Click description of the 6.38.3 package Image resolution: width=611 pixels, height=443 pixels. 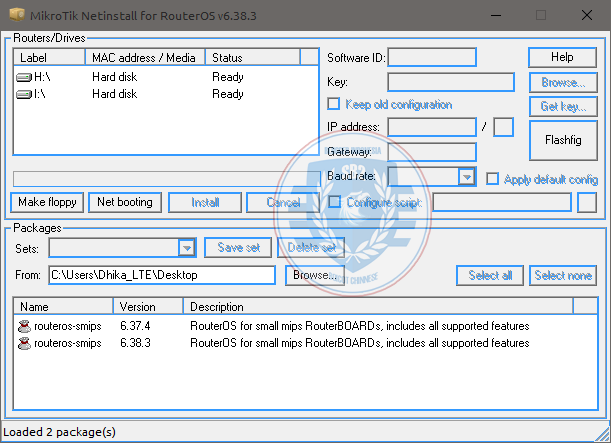coord(360,343)
